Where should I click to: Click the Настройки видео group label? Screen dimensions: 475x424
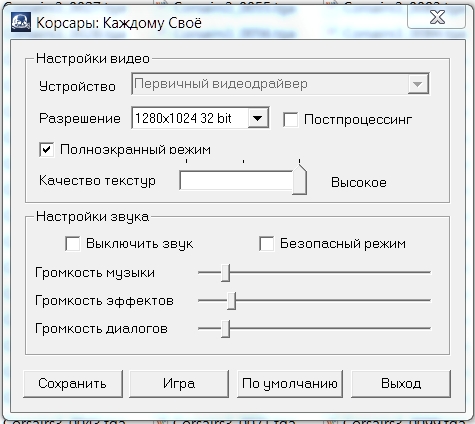[93, 59]
